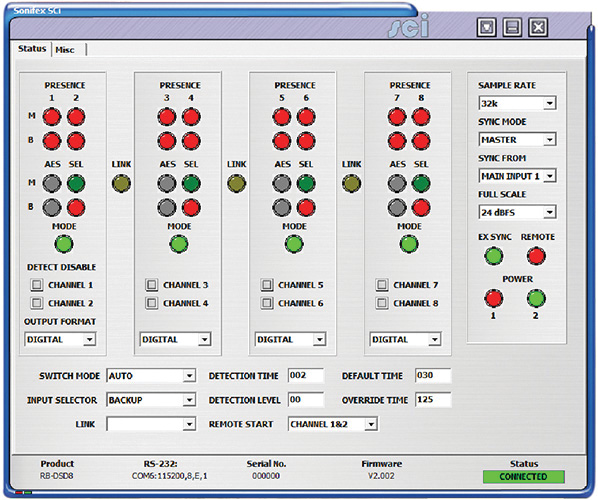The width and height of the screenshot is (598, 500).
Task: Toggle detect disable for Channel 6
Action: pyautogui.click(x=267, y=303)
